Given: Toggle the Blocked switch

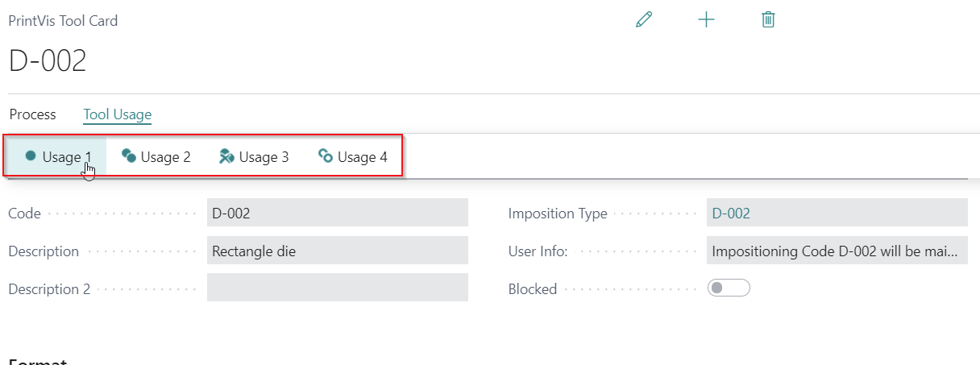Looking at the screenshot, I should coord(729,288).
